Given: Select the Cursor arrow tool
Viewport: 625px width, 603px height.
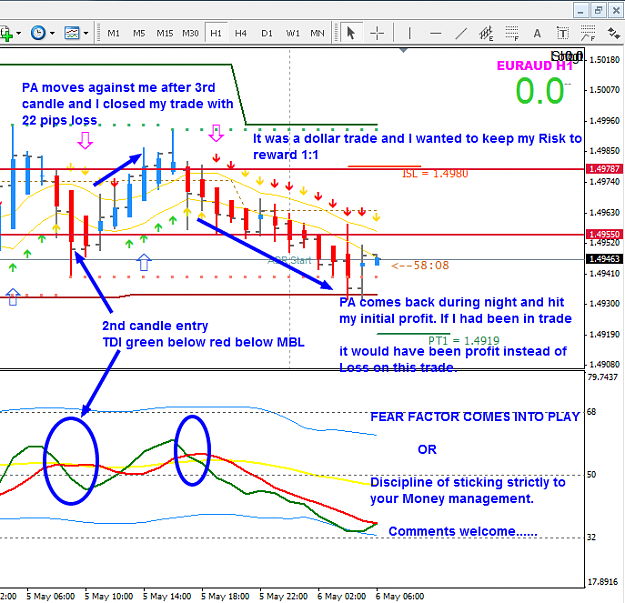Looking at the screenshot, I should tap(351, 33).
